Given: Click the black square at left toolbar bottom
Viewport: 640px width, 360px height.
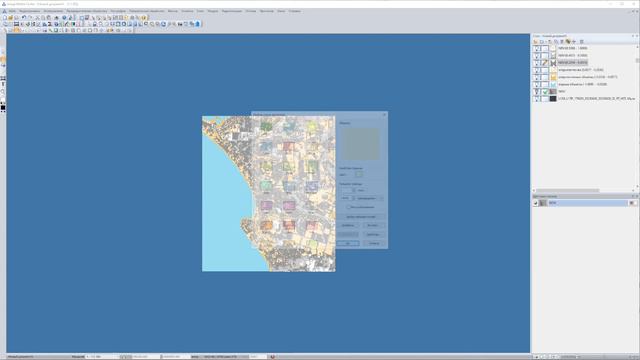Looking at the screenshot, I should [3, 108].
